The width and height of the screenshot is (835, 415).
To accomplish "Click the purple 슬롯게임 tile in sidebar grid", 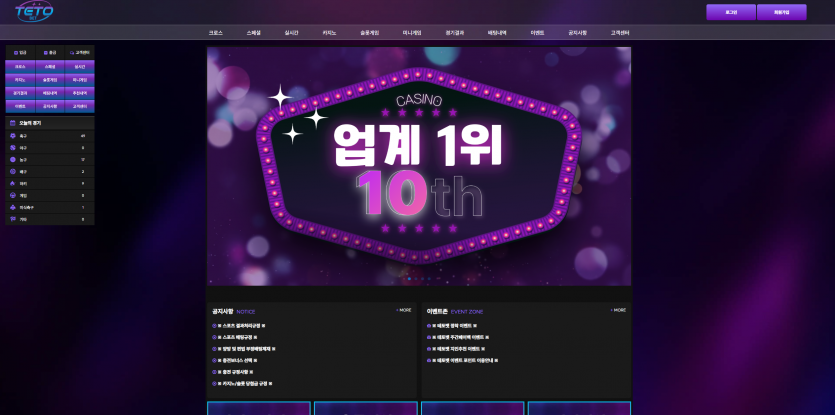I will (x=50, y=80).
